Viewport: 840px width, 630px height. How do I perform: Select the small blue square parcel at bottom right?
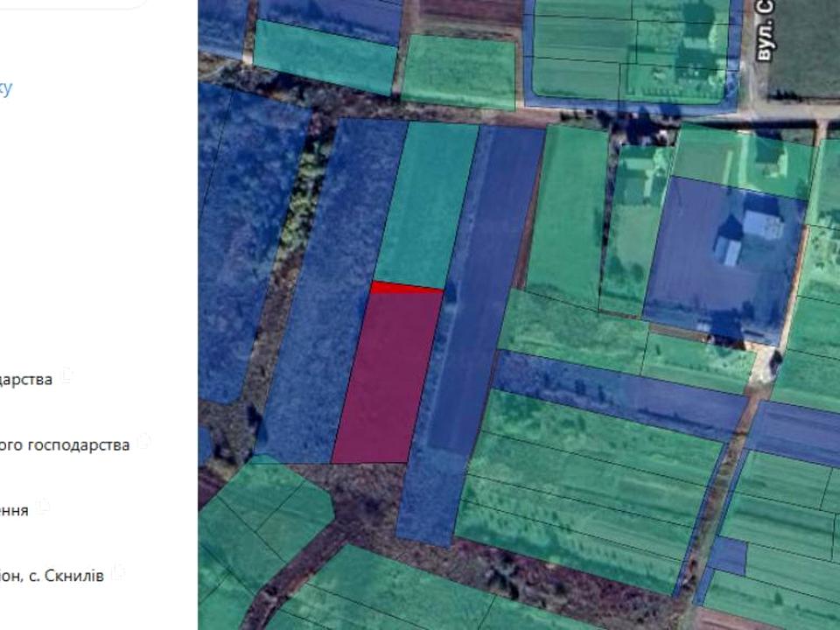[x=727, y=556]
